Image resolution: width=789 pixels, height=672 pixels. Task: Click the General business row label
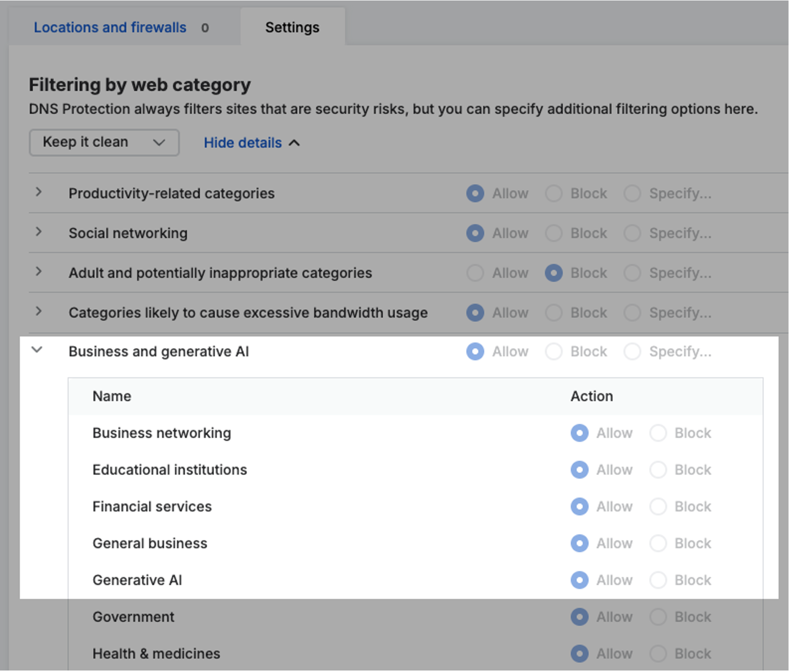tap(150, 543)
